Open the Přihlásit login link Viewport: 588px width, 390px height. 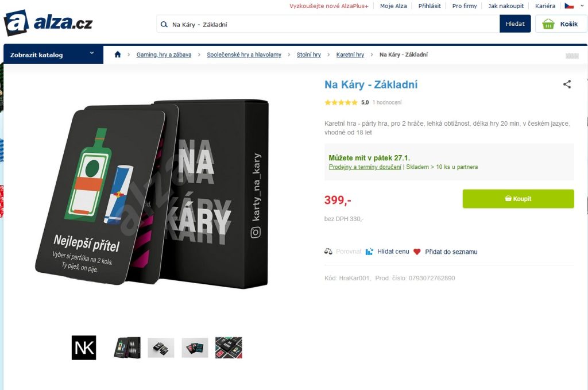(430, 6)
